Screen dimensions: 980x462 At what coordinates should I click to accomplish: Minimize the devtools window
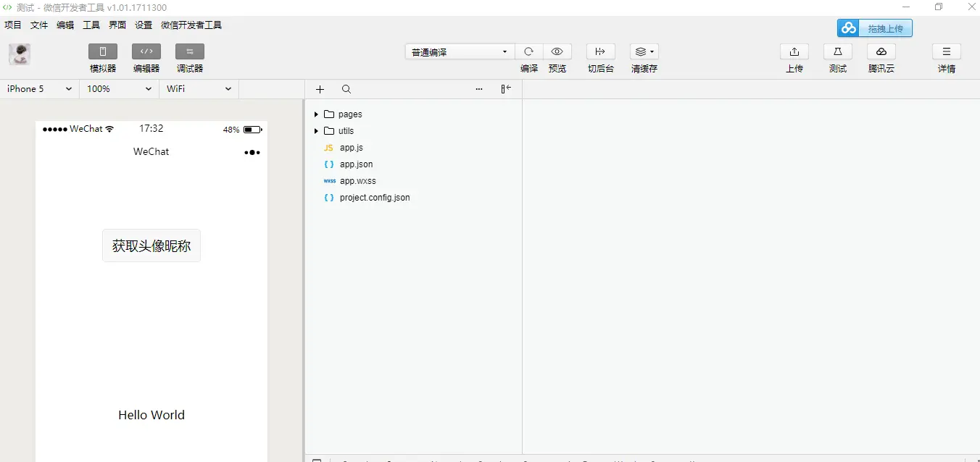point(906,7)
